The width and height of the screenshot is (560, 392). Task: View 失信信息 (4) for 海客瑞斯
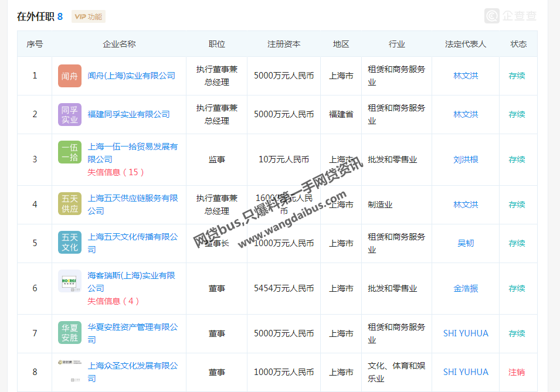tap(113, 301)
